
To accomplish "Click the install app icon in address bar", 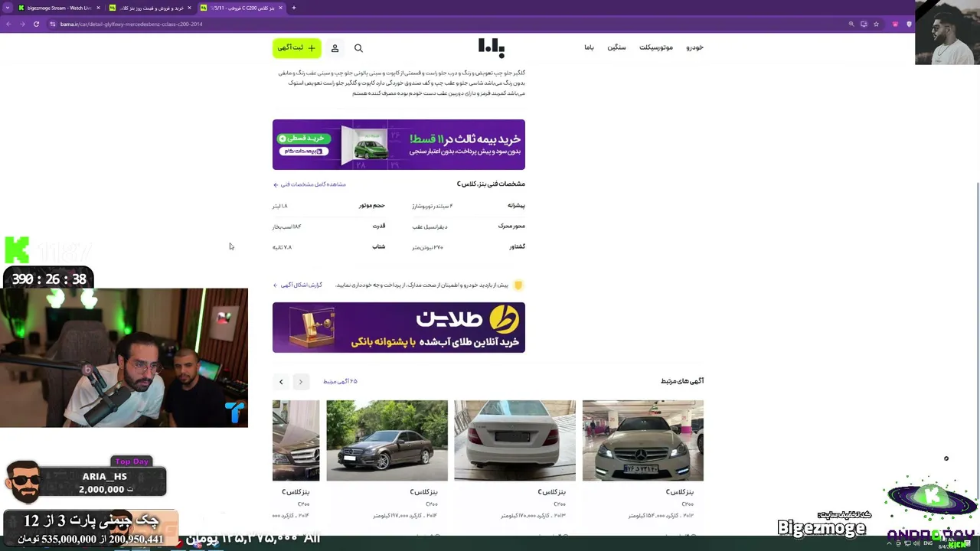I will click(864, 24).
